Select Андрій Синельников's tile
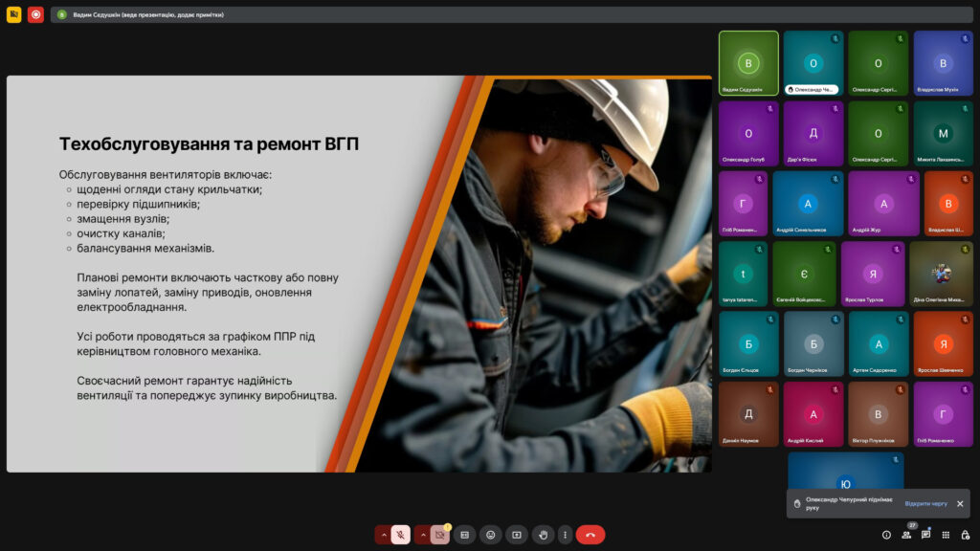 808,204
